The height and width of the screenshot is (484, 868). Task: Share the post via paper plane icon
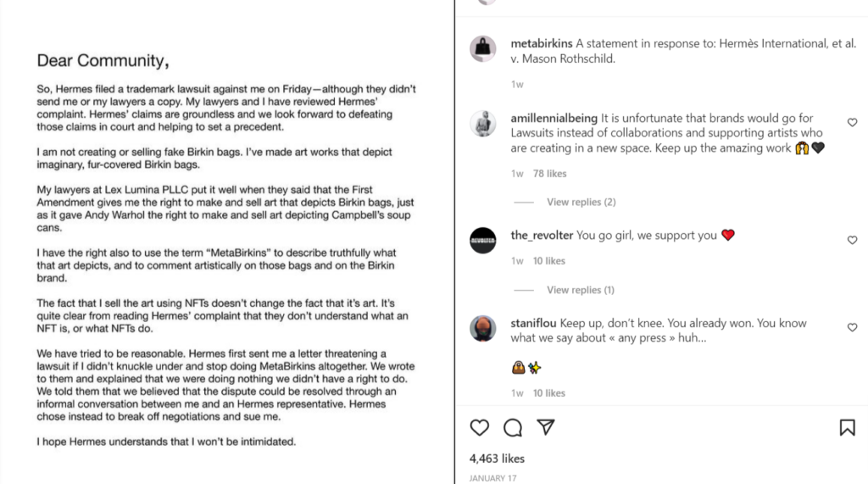tap(546, 427)
